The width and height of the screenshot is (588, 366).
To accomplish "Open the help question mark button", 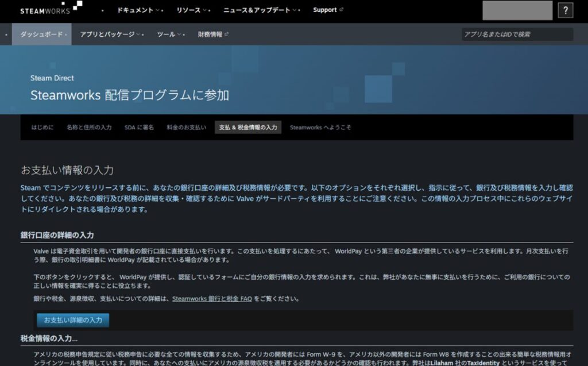I will [565, 10].
